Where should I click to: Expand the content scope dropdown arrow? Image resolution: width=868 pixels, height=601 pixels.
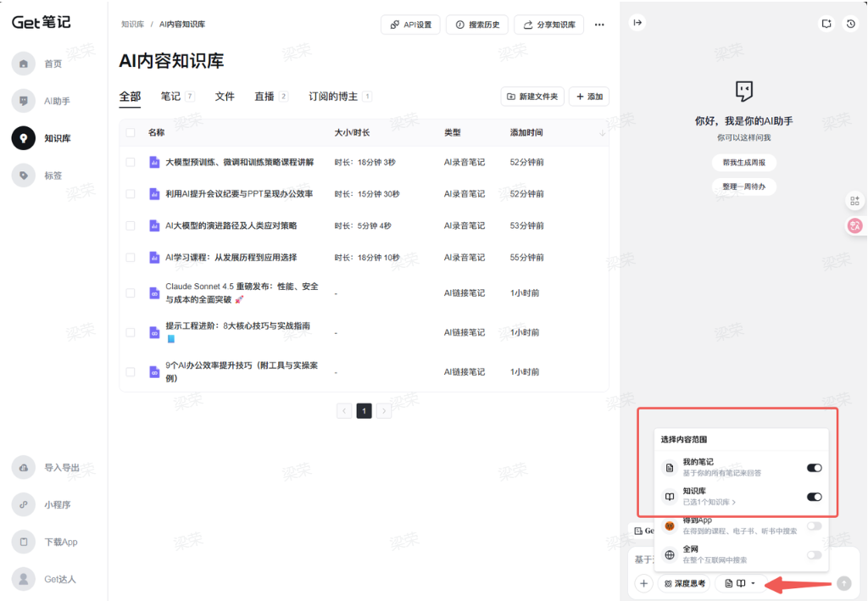(753, 583)
